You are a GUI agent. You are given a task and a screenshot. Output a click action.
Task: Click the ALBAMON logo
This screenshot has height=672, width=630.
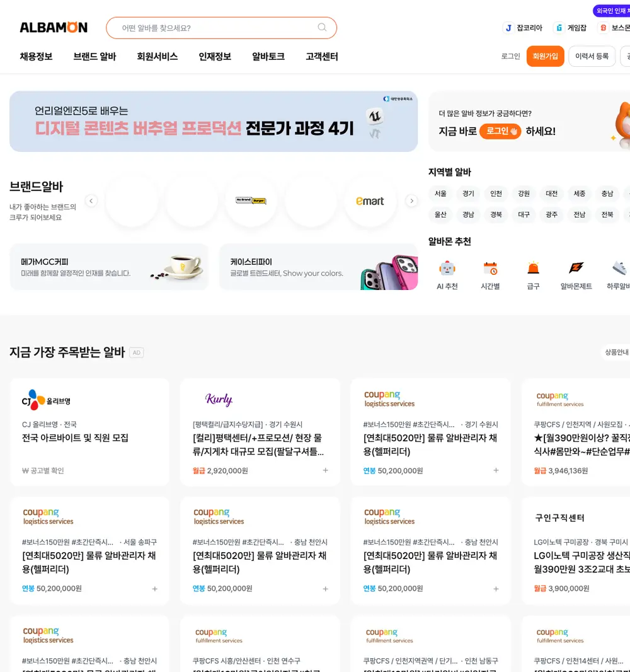[x=54, y=28]
